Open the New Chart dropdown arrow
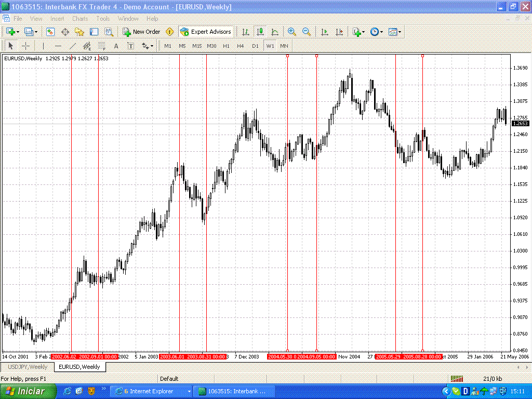Screen dimensions: 532x399 click(x=18, y=32)
